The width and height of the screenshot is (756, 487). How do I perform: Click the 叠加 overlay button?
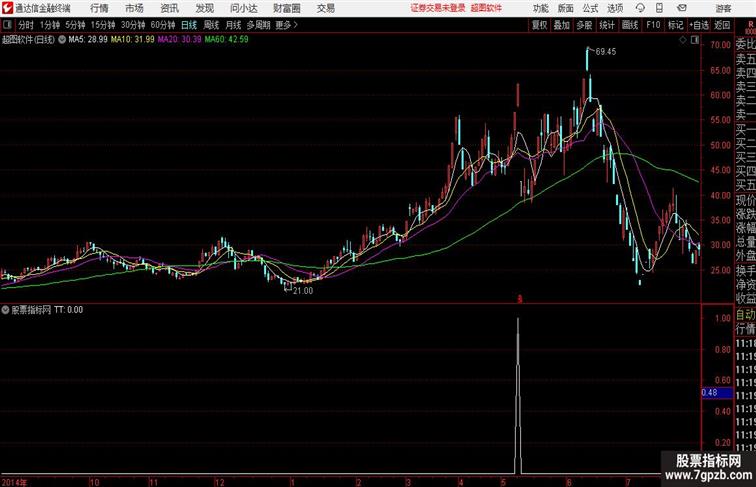coord(562,25)
